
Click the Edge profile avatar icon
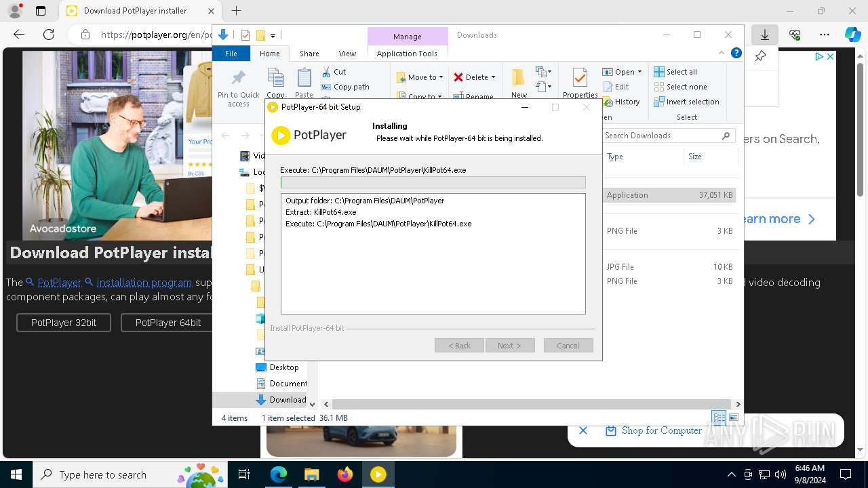pyautogui.click(x=15, y=11)
